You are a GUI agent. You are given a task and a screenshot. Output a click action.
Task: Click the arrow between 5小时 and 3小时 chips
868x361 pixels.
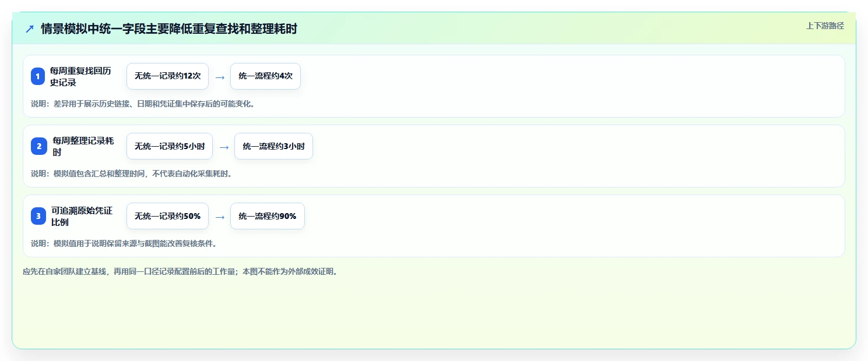(x=224, y=147)
